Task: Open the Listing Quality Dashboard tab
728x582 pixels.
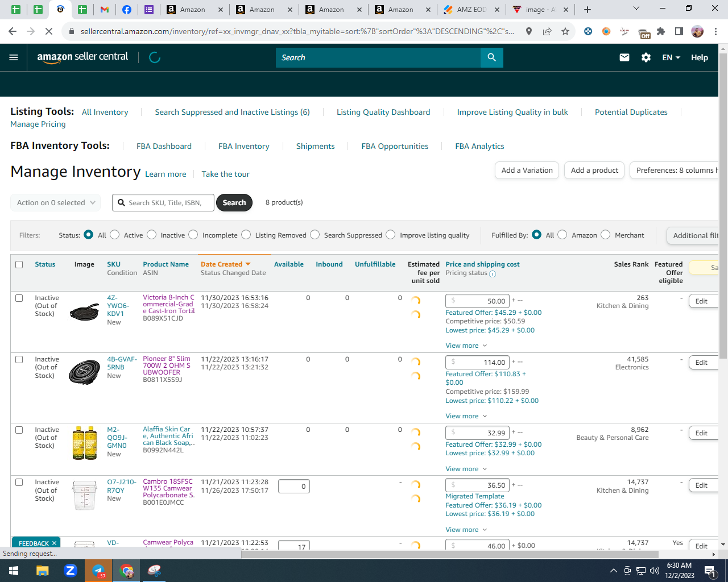Action: (383, 112)
